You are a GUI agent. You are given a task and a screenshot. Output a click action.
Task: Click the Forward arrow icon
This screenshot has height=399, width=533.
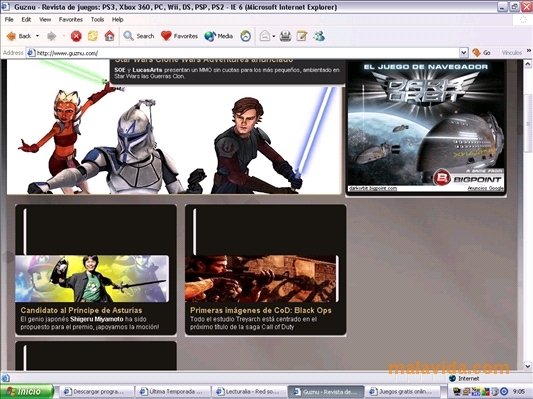click(51, 36)
